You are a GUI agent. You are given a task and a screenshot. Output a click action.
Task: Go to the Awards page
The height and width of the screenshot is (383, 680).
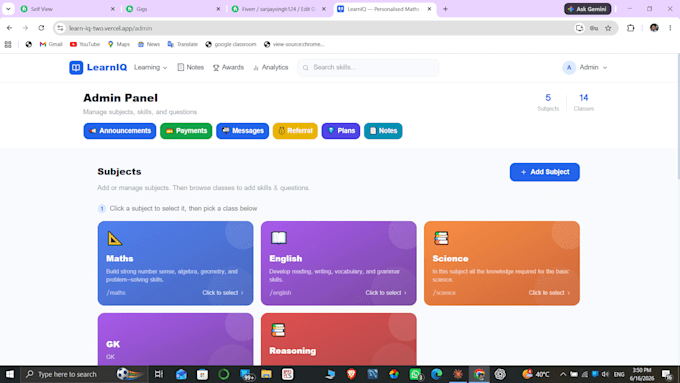click(228, 68)
